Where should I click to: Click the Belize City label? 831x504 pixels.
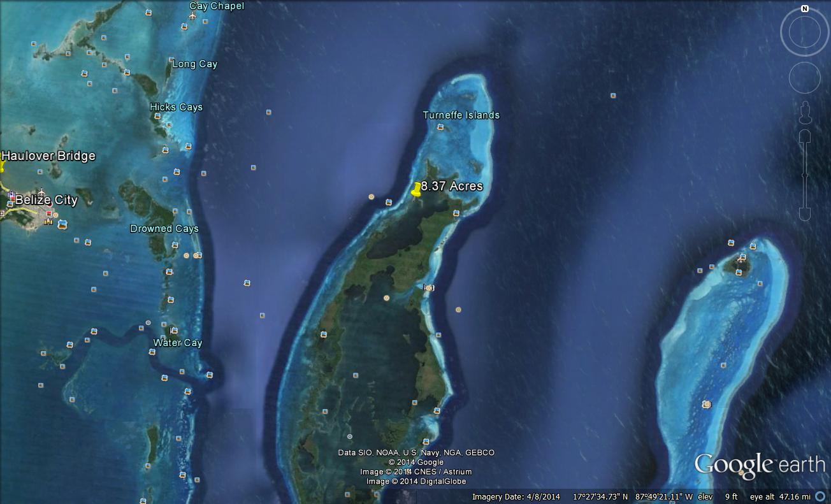click(47, 200)
